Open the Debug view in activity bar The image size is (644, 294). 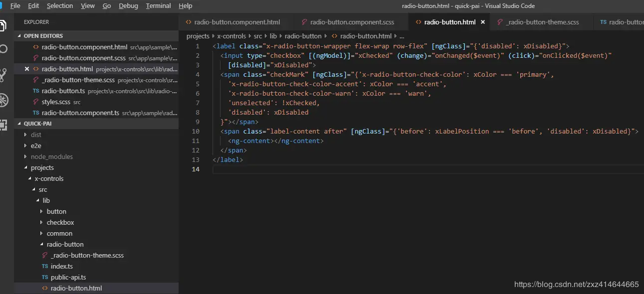pyautogui.click(x=3, y=100)
